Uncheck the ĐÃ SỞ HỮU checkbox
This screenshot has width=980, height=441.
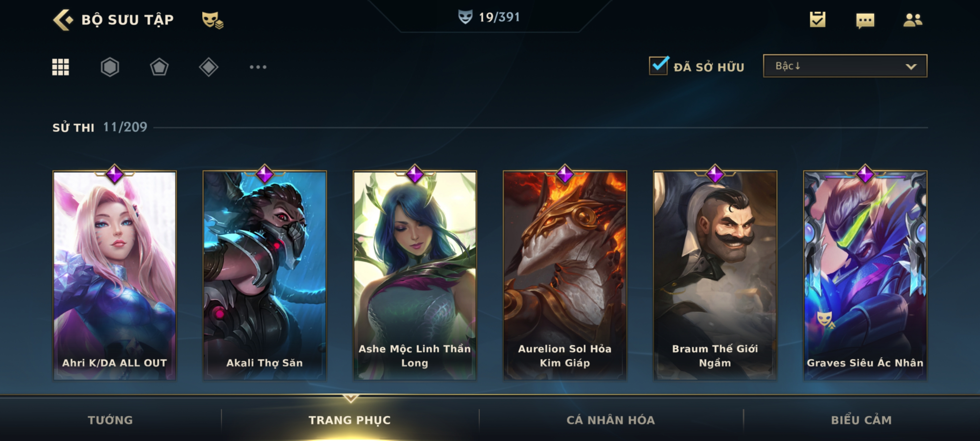pos(658,66)
